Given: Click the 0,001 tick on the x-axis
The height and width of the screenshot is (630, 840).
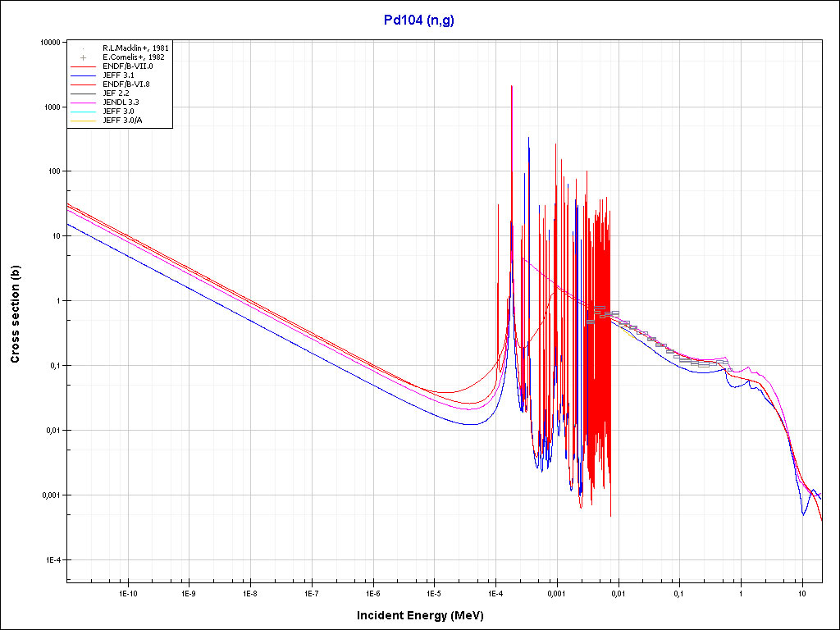Looking at the screenshot, I should coord(556,592).
